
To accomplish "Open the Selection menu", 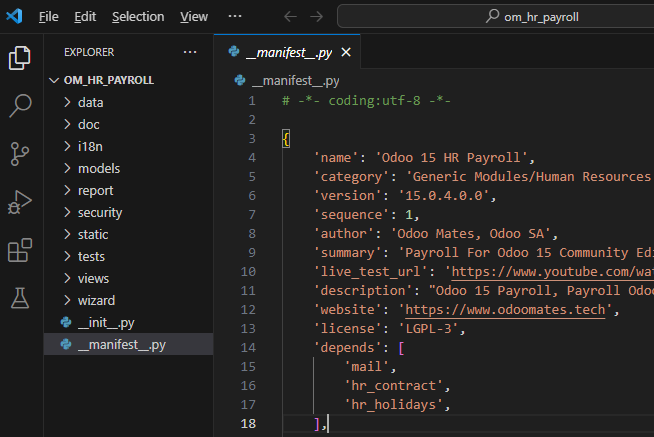I will [x=138, y=17].
